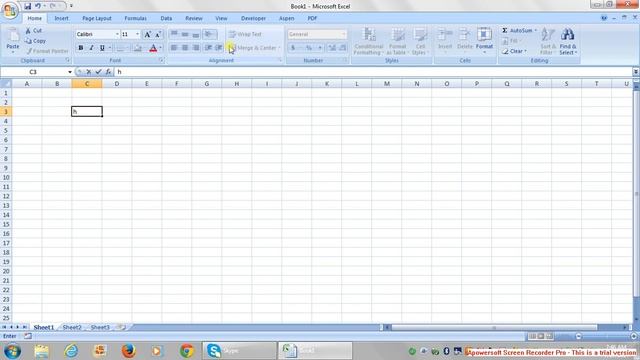Click the Select All corner button
The height and width of the screenshot is (360, 640).
click(6, 84)
